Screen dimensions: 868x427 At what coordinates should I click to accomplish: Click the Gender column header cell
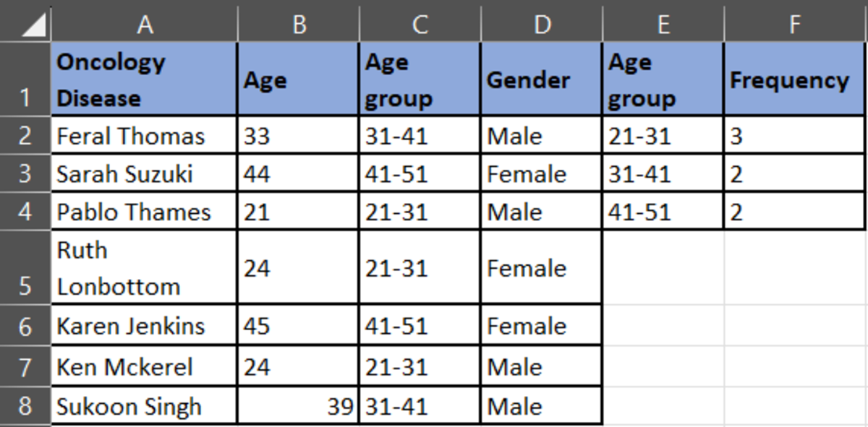click(542, 79)
